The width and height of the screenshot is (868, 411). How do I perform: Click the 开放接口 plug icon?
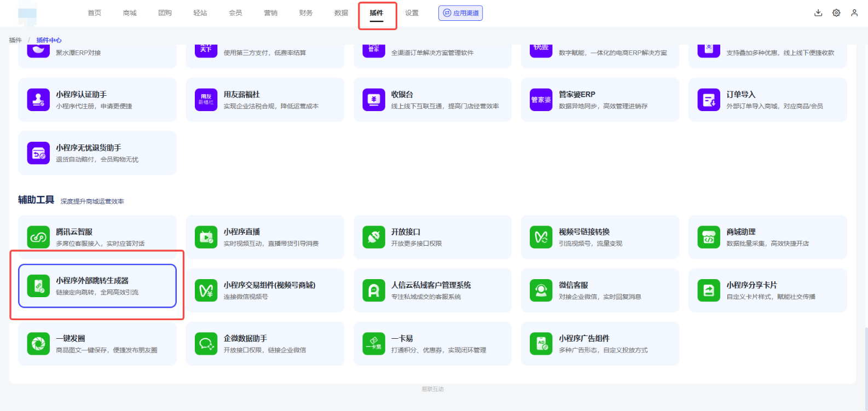tap(374, 237)
